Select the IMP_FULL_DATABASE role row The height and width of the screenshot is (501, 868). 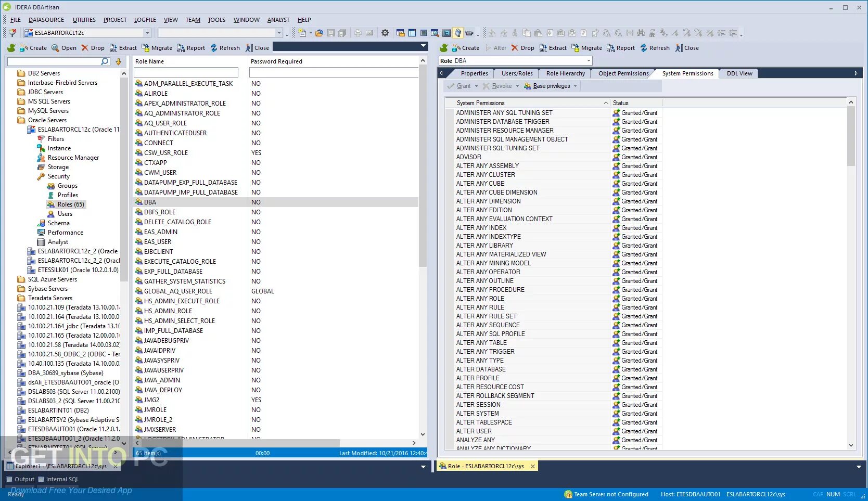[x=276, y=331]
